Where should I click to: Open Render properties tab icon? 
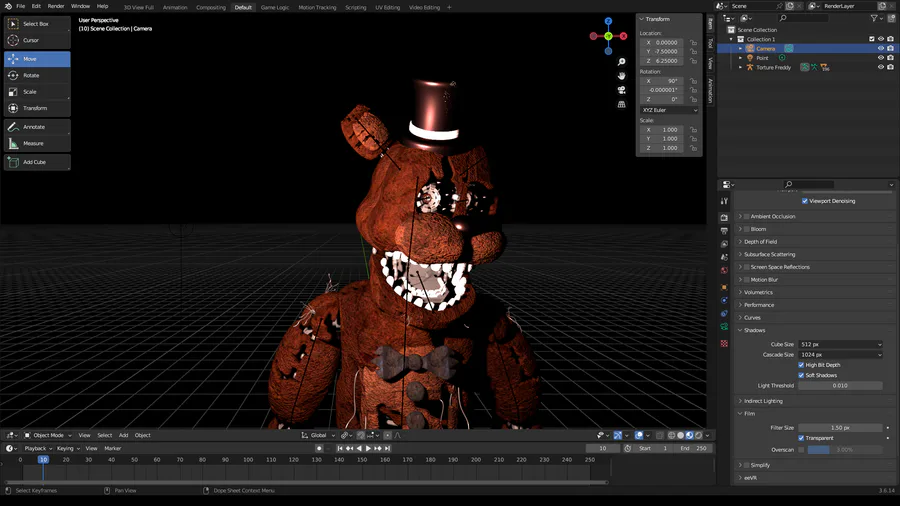[x=724, y=217]
